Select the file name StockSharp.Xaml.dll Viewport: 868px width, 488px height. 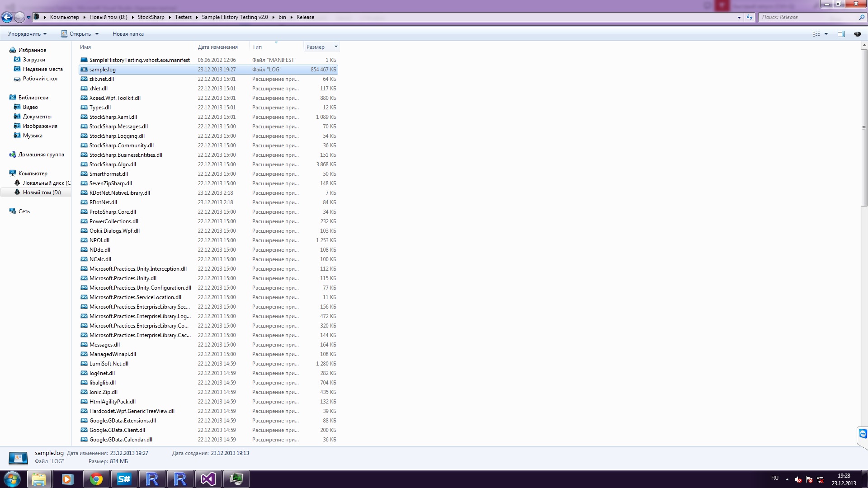[x=113, y=117]
